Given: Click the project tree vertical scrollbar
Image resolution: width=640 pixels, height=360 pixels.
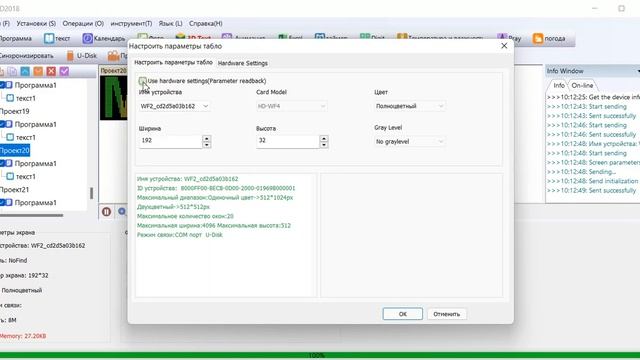Looking at the screenshot, I should [x=91, y=193].
